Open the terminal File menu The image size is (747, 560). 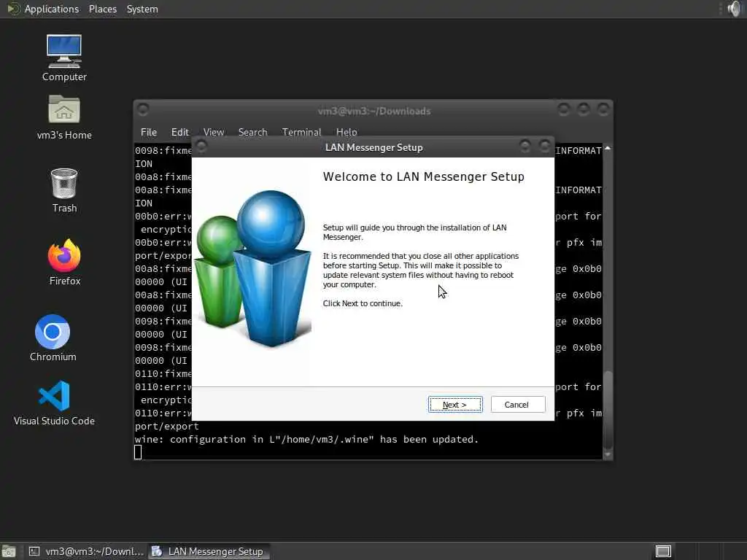click(149, 132)
